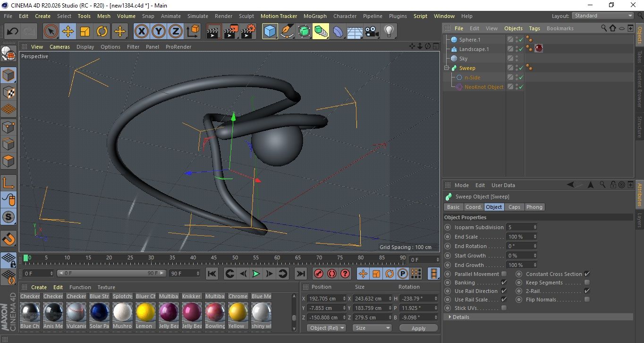The height and width of the screenshot is (343, 644).
Task: Click Start Growth stepper arrows
Action: (x=534, y=256)
